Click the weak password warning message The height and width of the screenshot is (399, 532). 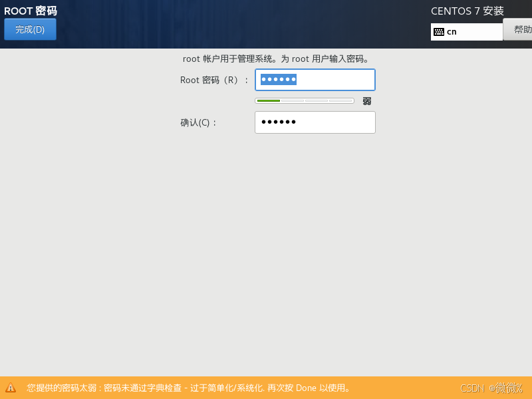pyautogui.click(x=188, y=388)
